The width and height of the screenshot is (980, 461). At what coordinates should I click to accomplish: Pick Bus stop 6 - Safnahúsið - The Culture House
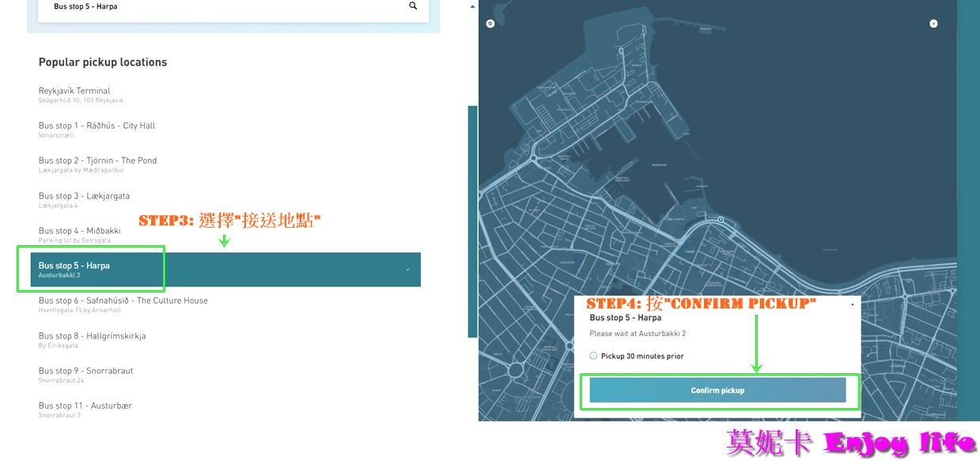click(x=123, y=300)
